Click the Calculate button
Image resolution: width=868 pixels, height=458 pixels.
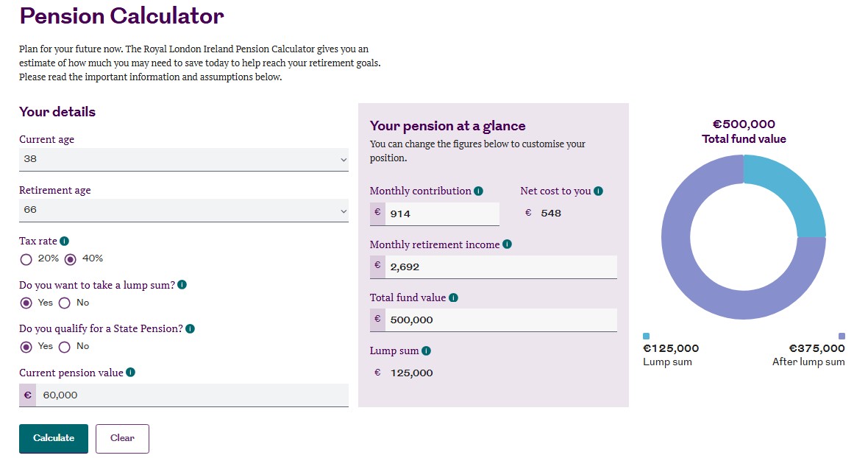pyautogui.click(x=54, y=439)
